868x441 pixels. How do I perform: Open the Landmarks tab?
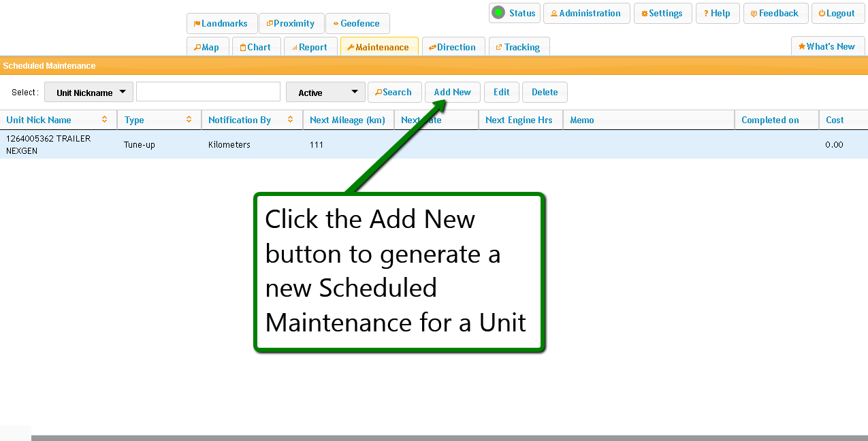221,24
